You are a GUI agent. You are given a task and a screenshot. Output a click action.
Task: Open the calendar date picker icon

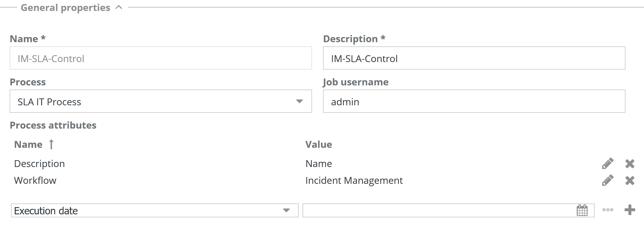click(582, 210)
